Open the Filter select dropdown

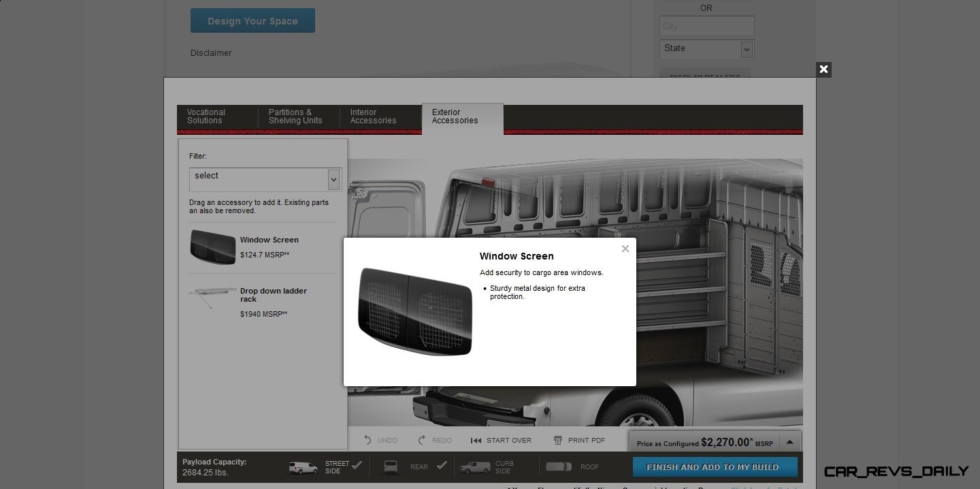(x=265, y=180)
